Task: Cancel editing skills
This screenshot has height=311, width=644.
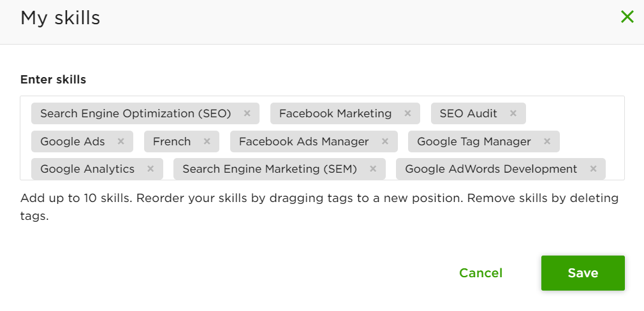Action: pyautogui.click(x=481, y=273)
